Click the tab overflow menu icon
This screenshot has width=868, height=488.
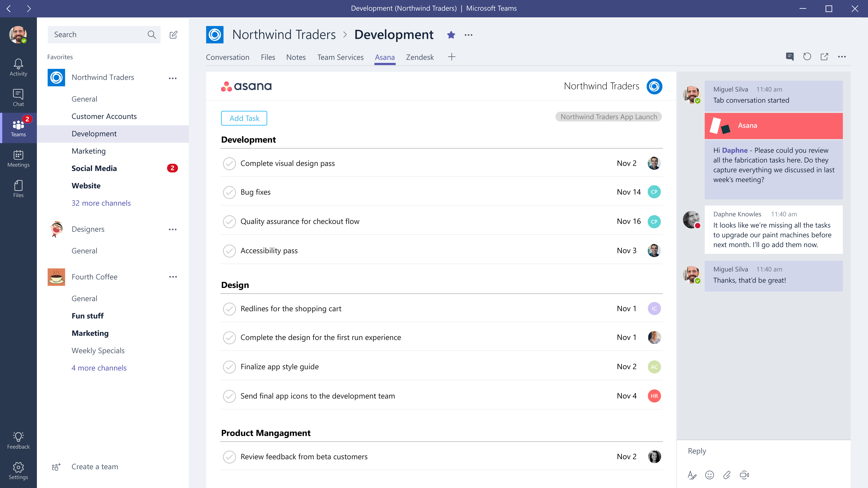point(843,57)
